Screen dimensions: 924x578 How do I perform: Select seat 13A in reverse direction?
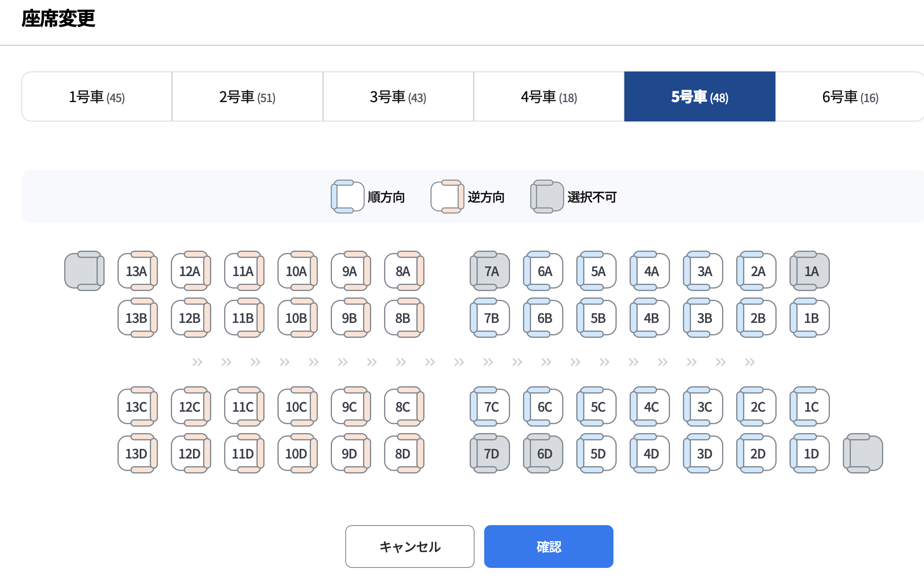tap(137, 271)
